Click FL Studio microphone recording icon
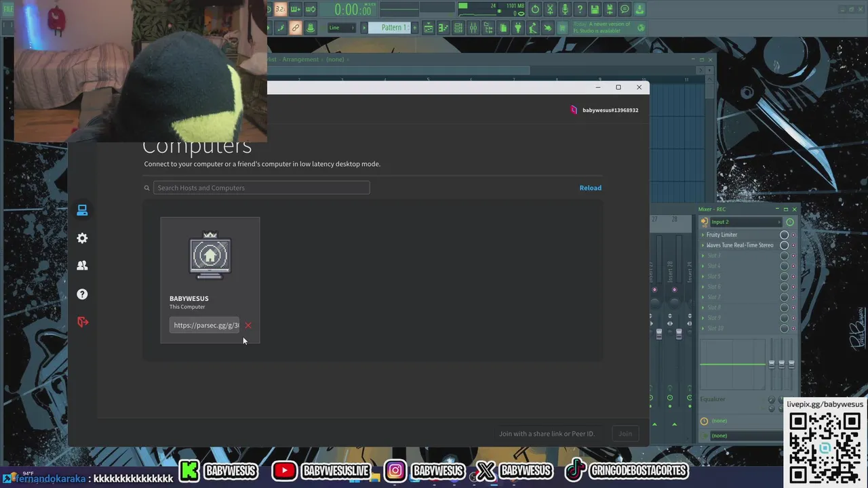 tap(565, 9)
